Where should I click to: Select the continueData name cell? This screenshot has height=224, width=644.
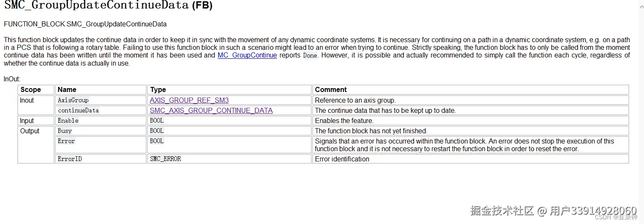pyautogui.click(x=78, y=111)
